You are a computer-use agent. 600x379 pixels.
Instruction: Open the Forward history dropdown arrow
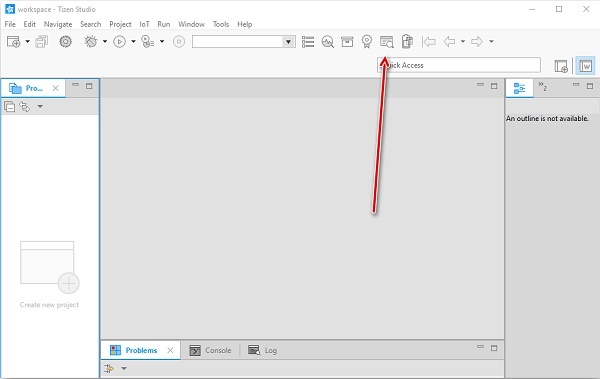[x=491, y=41]
